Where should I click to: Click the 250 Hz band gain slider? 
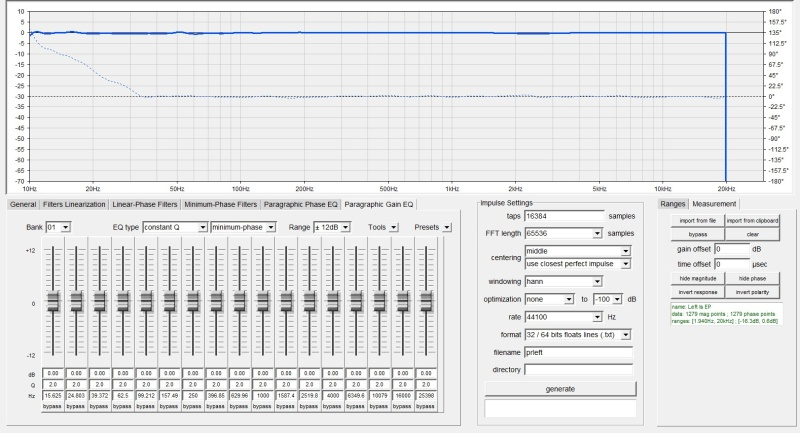[x=194, y=302]
